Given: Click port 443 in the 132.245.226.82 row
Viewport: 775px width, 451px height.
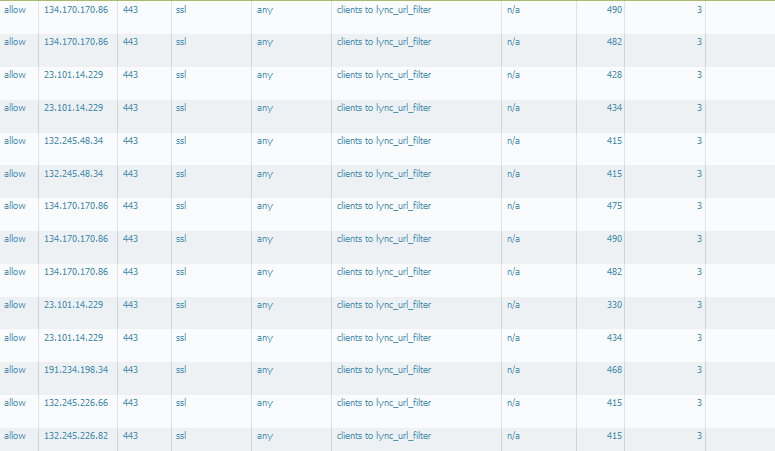Looking at the screenshot, I should click(x=130, y=436).
